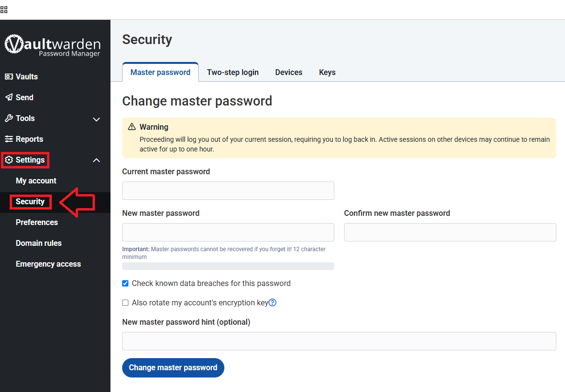
Task: Switch to the Keys tab
Action: click(x=327, y=72)
